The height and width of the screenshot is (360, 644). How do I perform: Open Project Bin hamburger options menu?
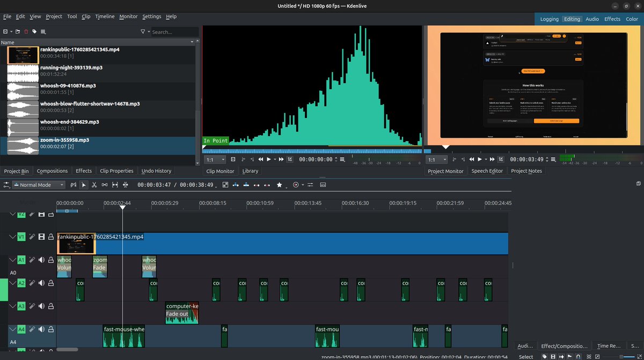point(43,32)
